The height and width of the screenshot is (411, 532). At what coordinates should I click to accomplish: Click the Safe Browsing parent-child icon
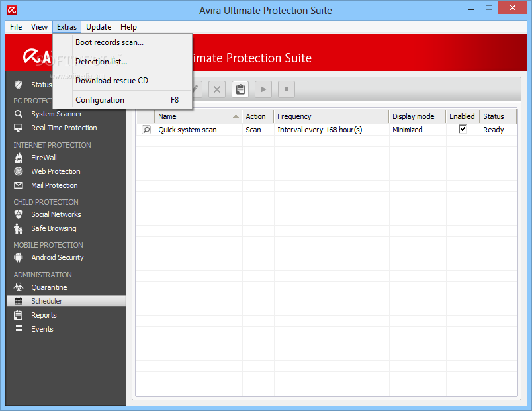point(19,228)
